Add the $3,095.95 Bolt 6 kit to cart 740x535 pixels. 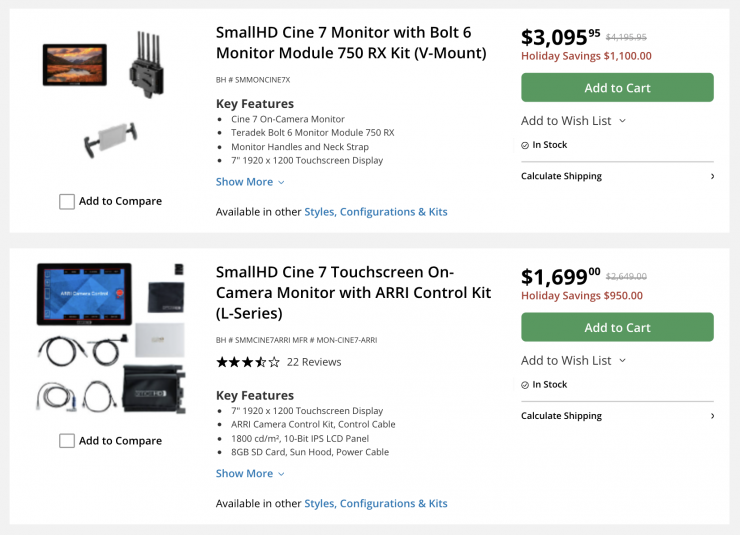[x=617, y=88]
